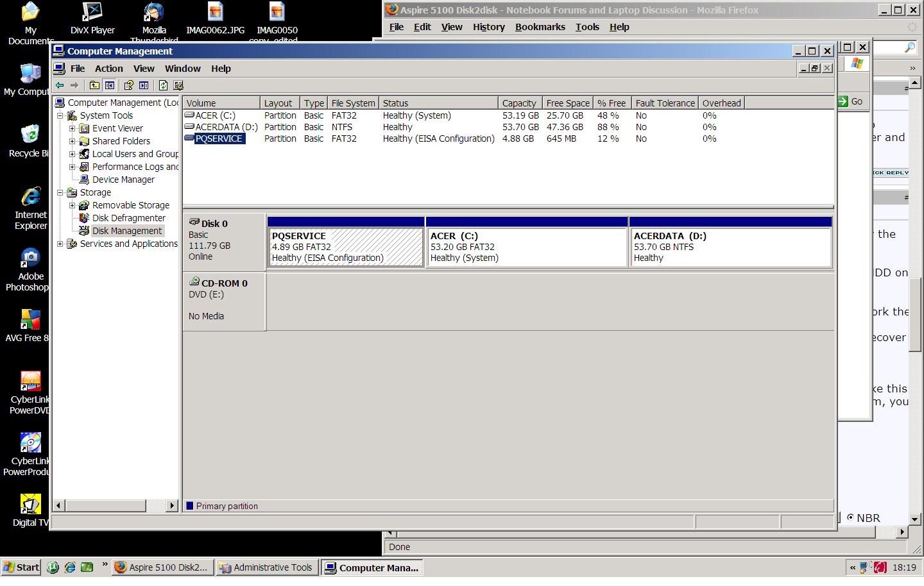Image resolution: width=924 pixels, height=586 pixels.
Task: Click the Start button
Action: pos(21,567)
